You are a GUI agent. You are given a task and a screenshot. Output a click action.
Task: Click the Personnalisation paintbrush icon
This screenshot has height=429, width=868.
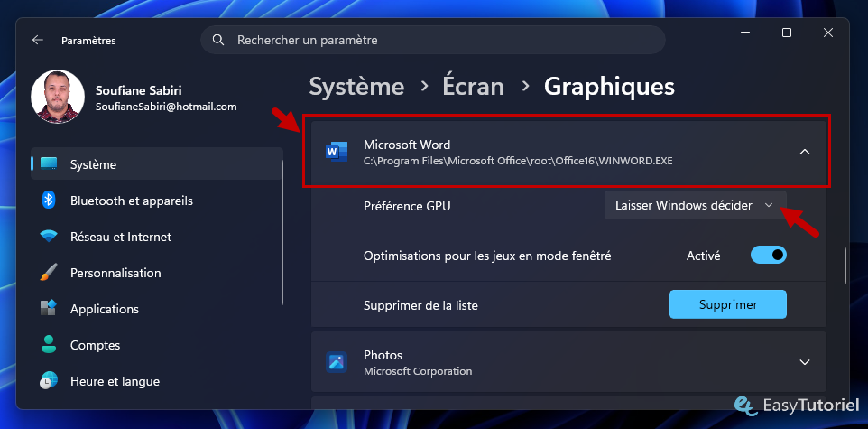coord(49,273)
